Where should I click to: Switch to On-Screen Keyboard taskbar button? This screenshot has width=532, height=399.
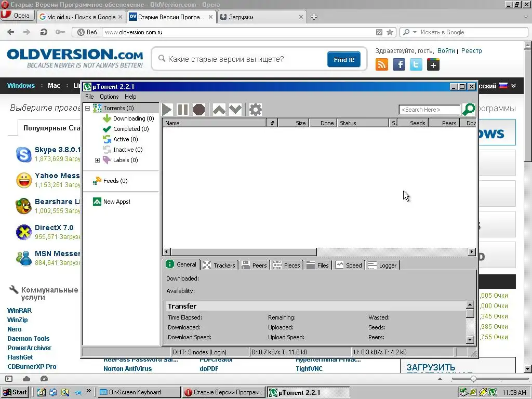coord(139,392)
